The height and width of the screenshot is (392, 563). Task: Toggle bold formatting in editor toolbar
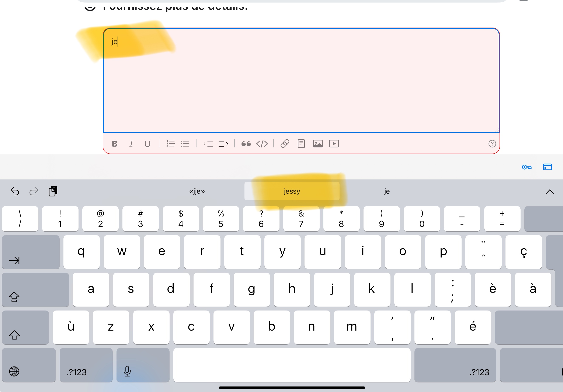pyautogui.click(x=115, y=144)
